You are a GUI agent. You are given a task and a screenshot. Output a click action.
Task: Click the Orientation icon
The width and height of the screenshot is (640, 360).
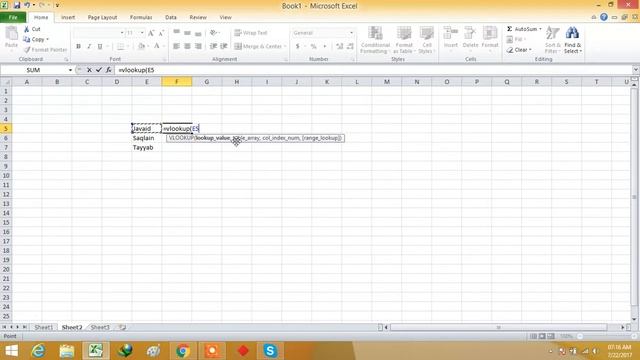[214, 33]
